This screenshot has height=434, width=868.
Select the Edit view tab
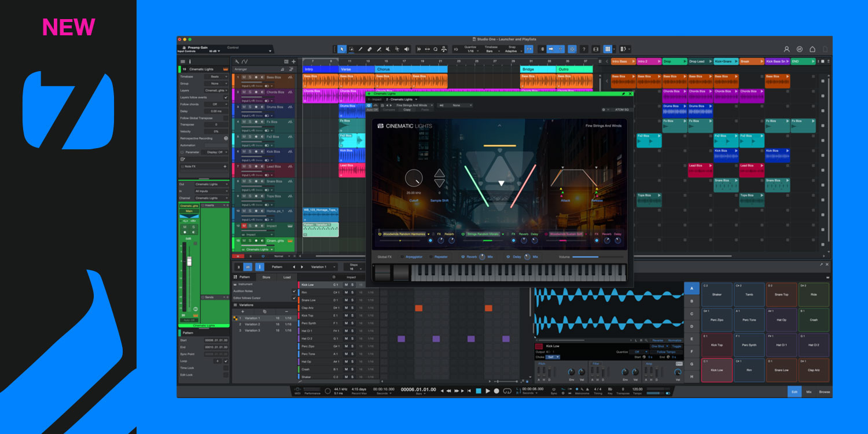point(795,392)
